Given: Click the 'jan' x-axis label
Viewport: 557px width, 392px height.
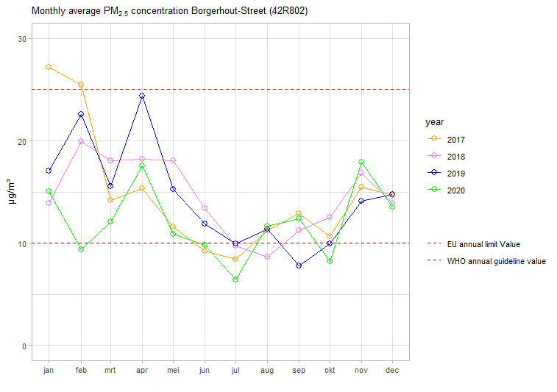Looking at the screenshot, I should 49,371.
